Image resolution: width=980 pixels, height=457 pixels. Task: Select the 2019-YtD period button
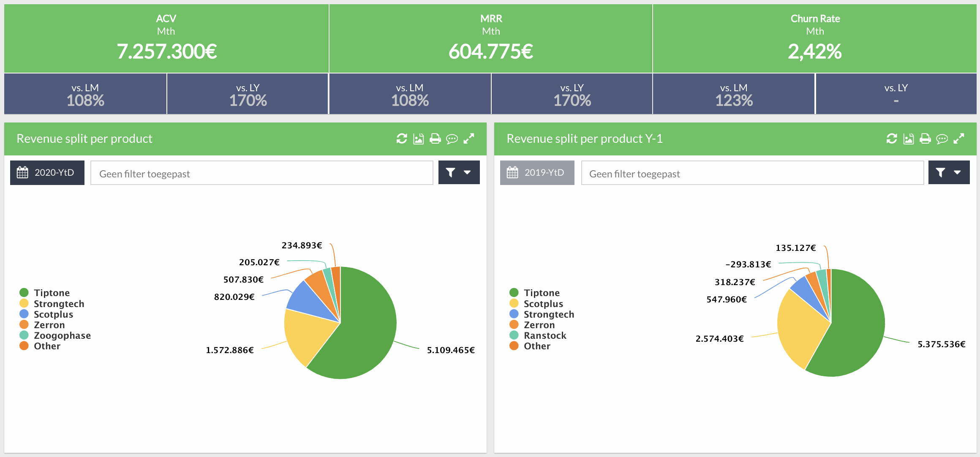(x=537, y=172)
